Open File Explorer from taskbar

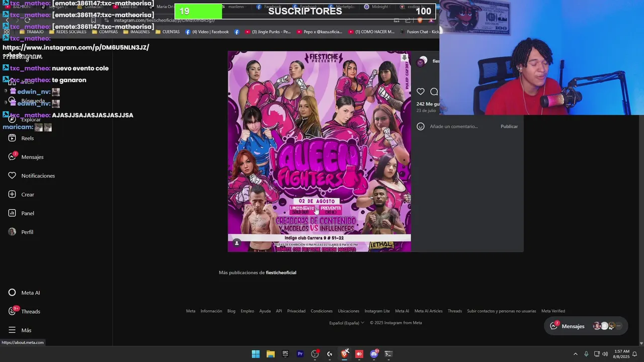click(270, 354)
